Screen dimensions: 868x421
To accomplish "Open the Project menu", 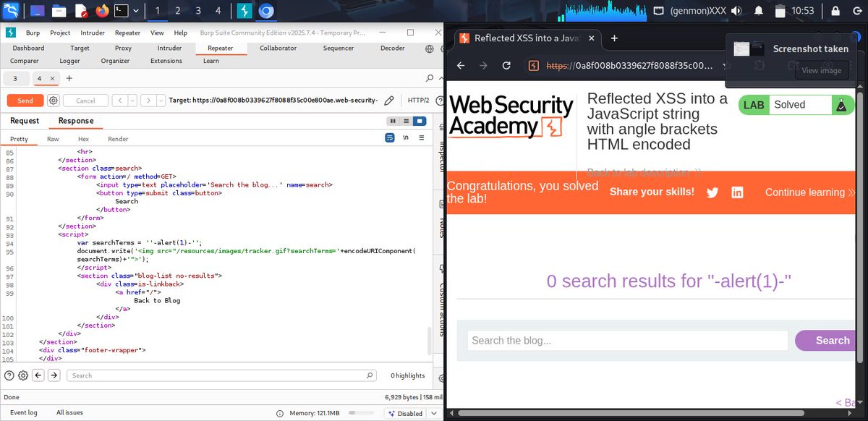I will (60, 33).
